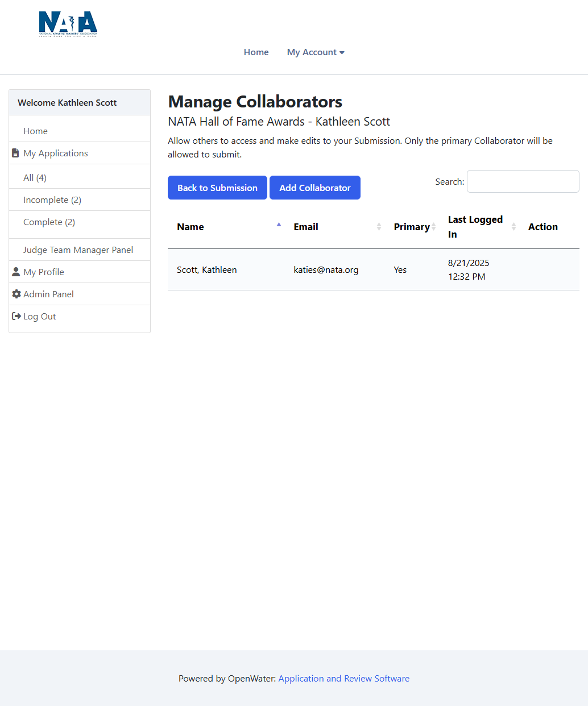Click the document icon beside My Applications
The width and height of the screenshot is (588, 706).
tap(15, 153)
